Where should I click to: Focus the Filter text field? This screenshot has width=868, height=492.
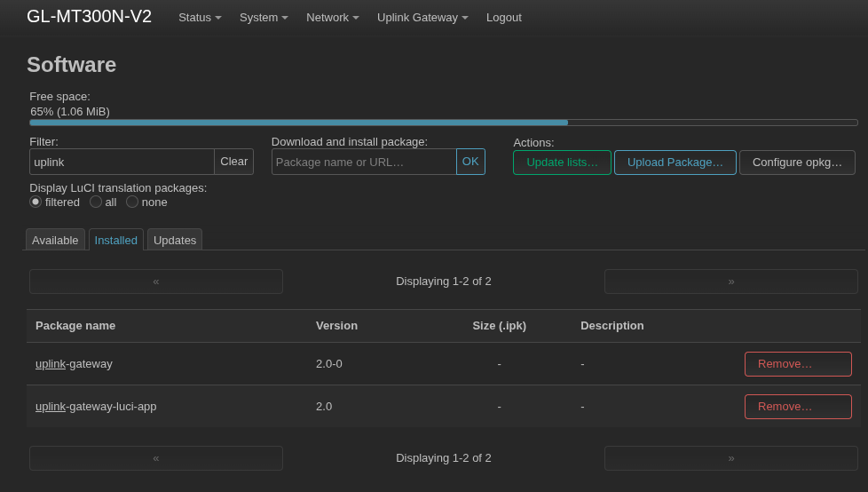coord(122,162)
